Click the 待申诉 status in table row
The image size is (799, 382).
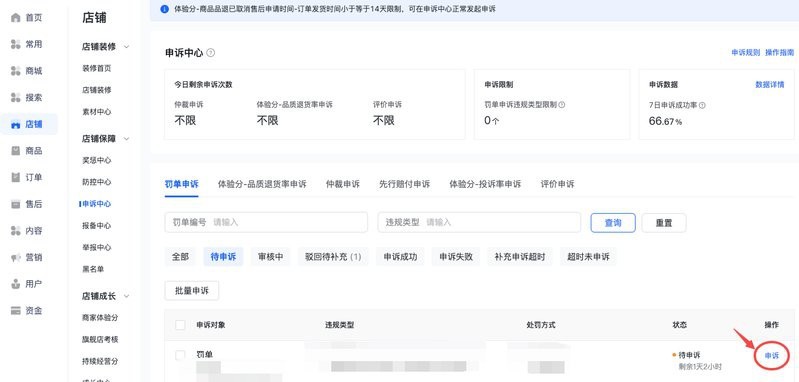[x=688, y=355]
